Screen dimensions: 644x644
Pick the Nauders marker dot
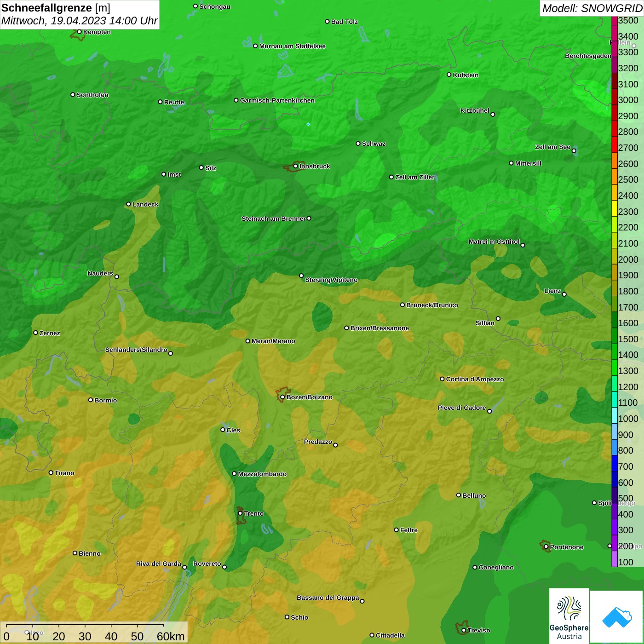(117, 276)
